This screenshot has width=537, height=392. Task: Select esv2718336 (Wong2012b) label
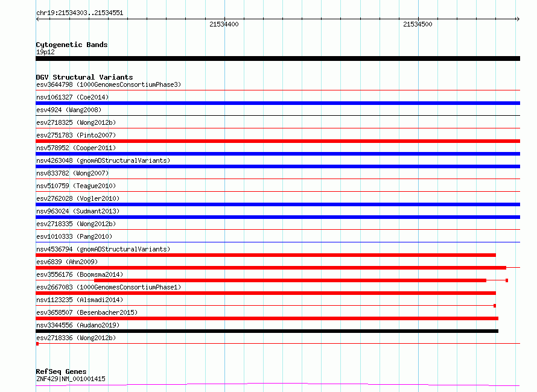76,338
